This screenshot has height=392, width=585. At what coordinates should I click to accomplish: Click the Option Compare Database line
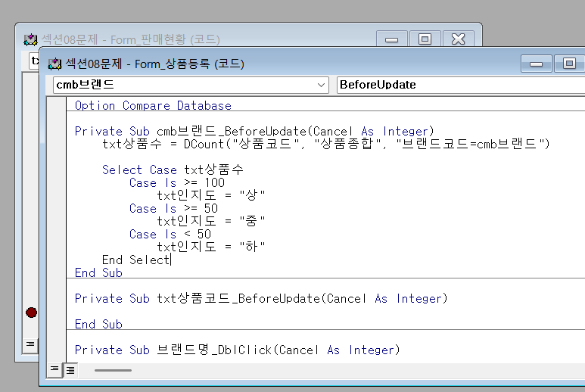[153, 106]
